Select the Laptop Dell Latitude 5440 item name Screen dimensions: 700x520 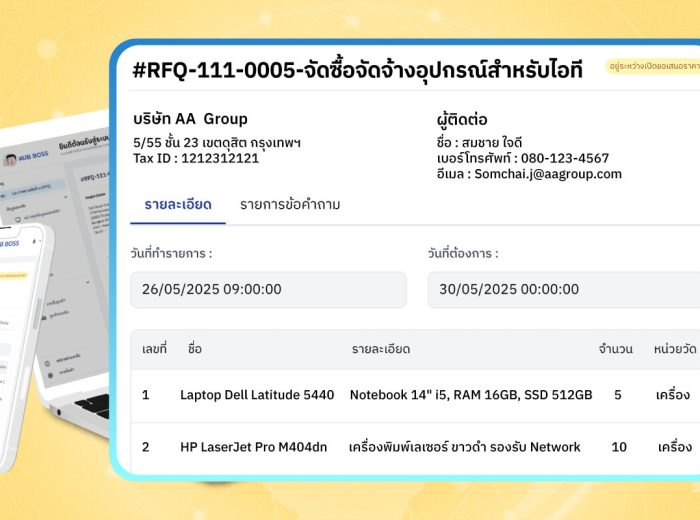(x=257, y=395)
